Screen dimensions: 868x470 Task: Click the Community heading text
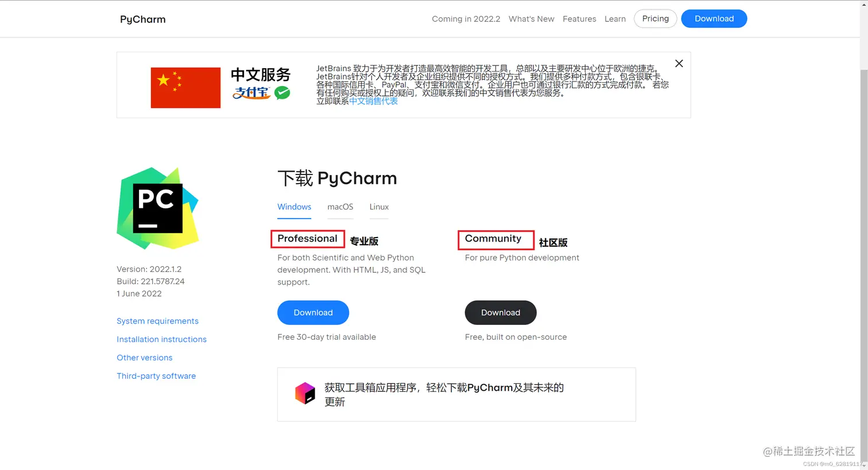(493, 238)
